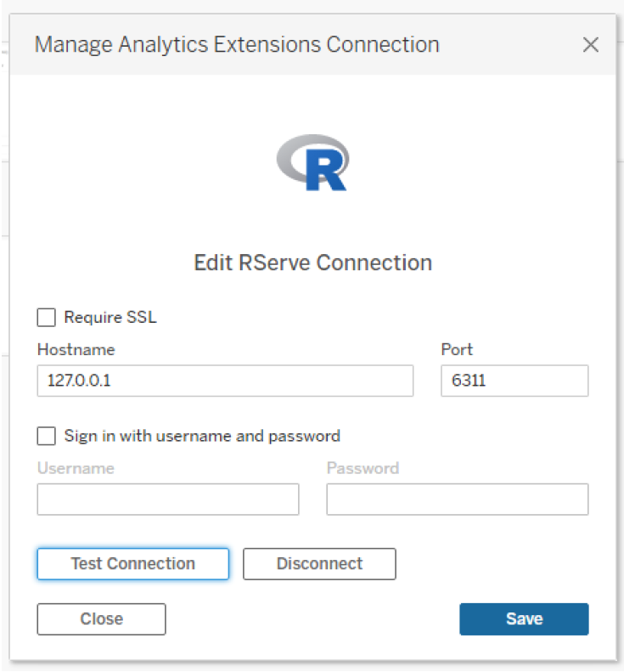Image resolution: width=635 pixels, height=672 pixels.
Task: Click the Manage Analytics Extensions Connection title
Action: click(x=237, y=44)
